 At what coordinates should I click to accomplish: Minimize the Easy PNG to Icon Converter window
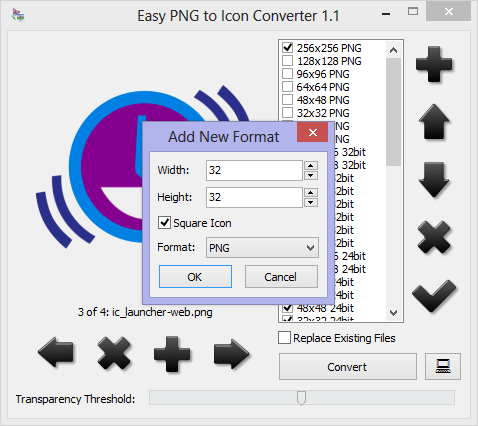tap(386, 14)
